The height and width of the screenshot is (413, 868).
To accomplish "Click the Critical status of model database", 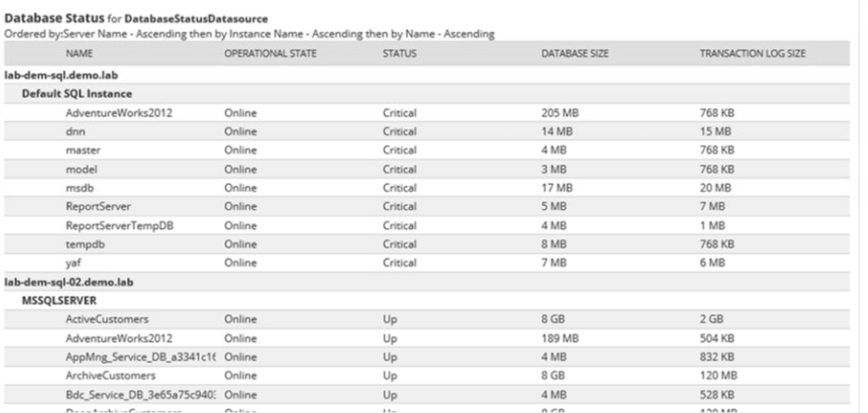I will (399, 169).
